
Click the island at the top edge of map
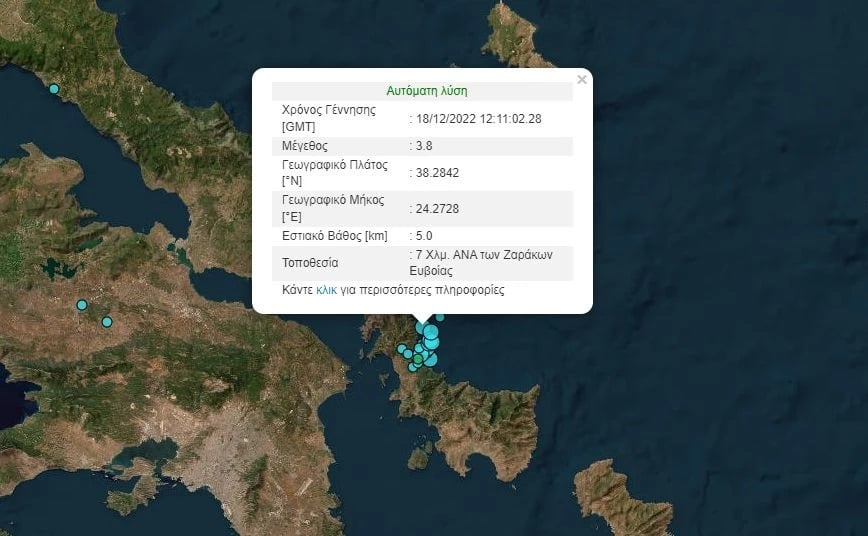click(x=515, y=40)
